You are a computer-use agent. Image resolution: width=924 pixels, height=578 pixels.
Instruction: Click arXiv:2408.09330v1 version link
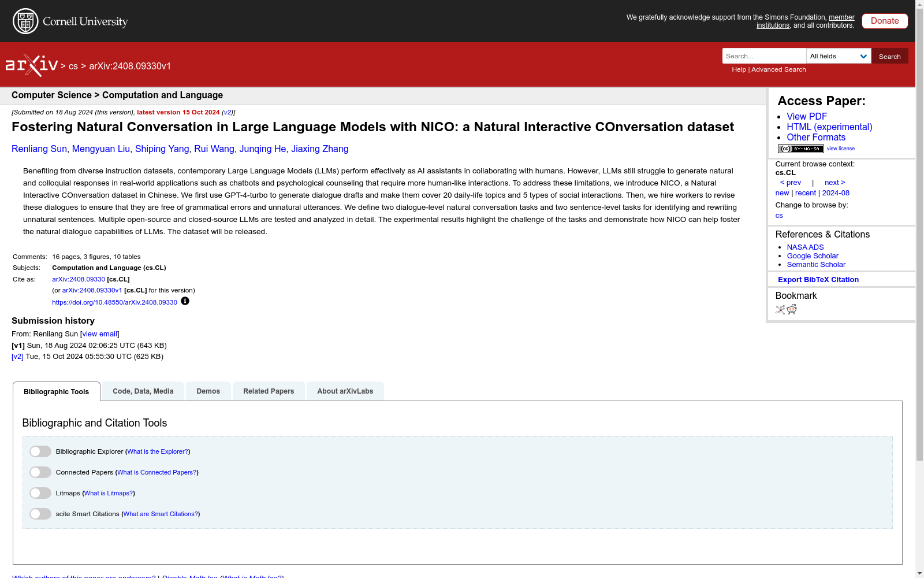coord(92,290)
